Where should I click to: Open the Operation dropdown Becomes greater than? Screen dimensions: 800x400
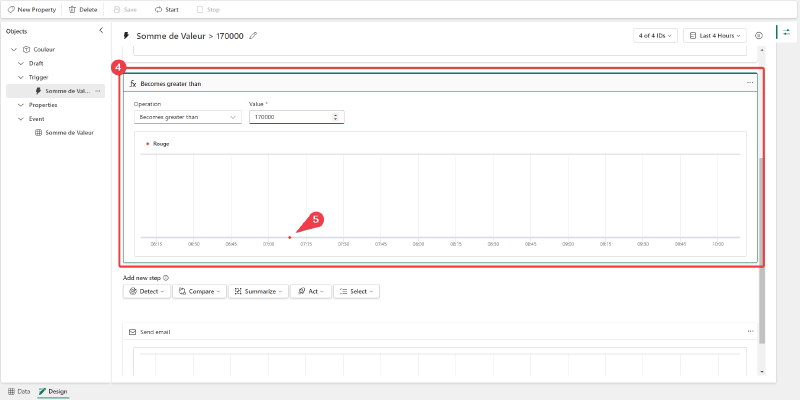[188, 117]
